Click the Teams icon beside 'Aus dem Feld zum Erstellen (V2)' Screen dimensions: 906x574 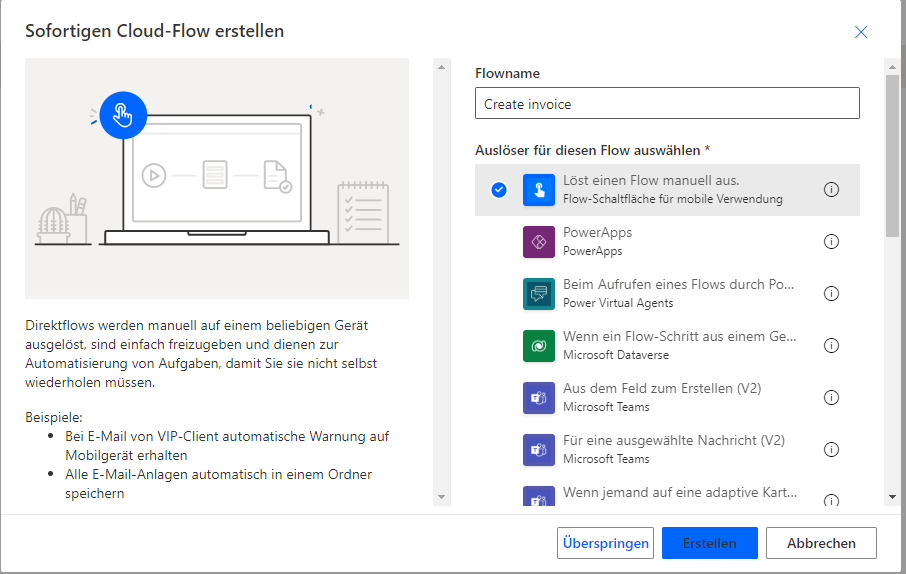tap(539, 398)
